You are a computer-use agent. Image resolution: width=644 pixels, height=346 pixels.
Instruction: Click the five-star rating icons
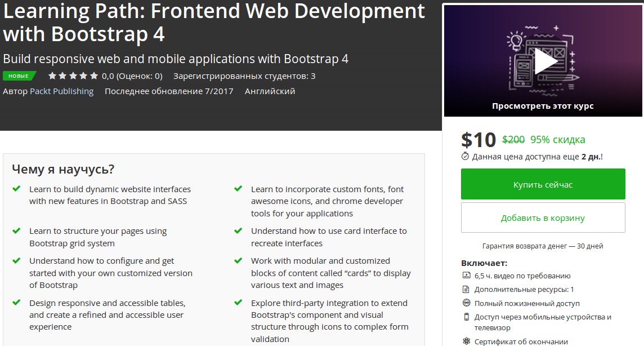pos(73,76)
